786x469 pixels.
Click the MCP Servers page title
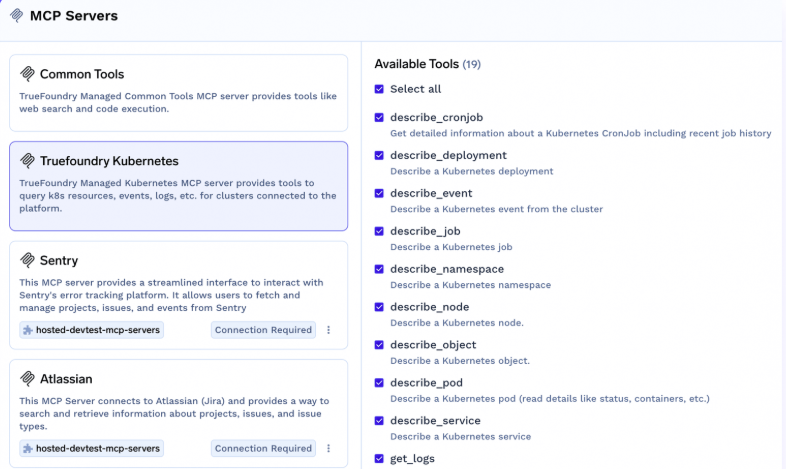[74, 16]
